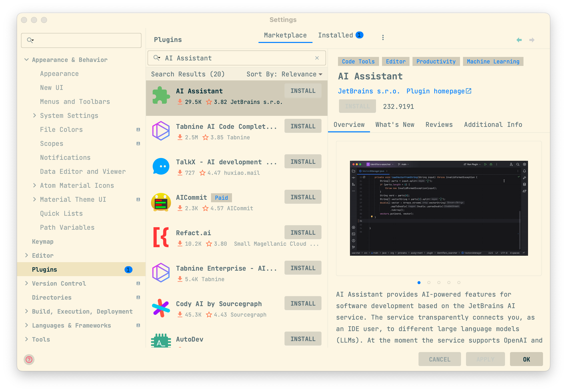Select Notifications in settings tree
The width and height of the screenshot is (567, 392).
(65, 158)
